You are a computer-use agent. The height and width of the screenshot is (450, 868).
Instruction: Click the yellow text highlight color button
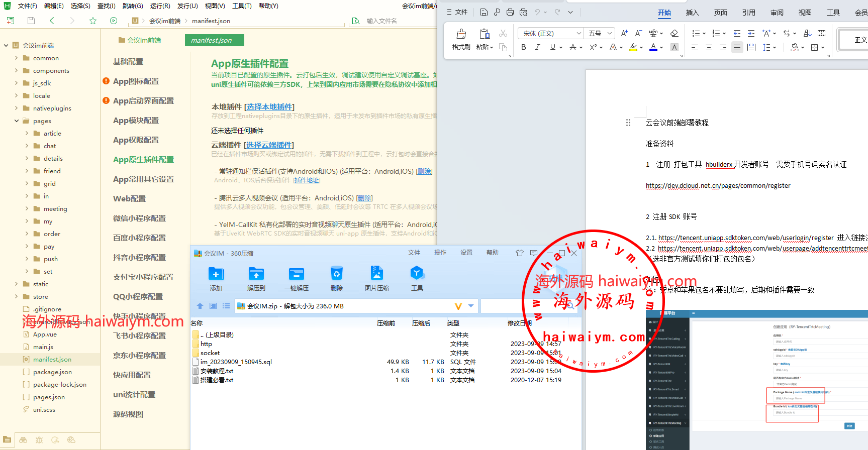tap(633, 47)
